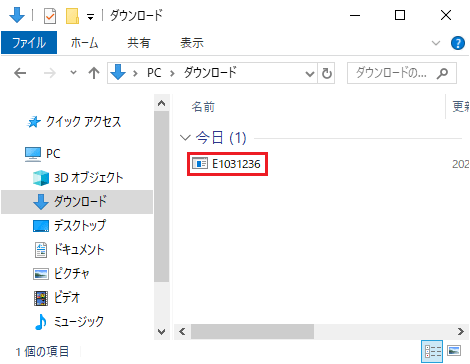Image resolution: width=470 pixels, height=364 pixels.
Task: Minimize the ダウンロード window
Action: pos(355,15)
